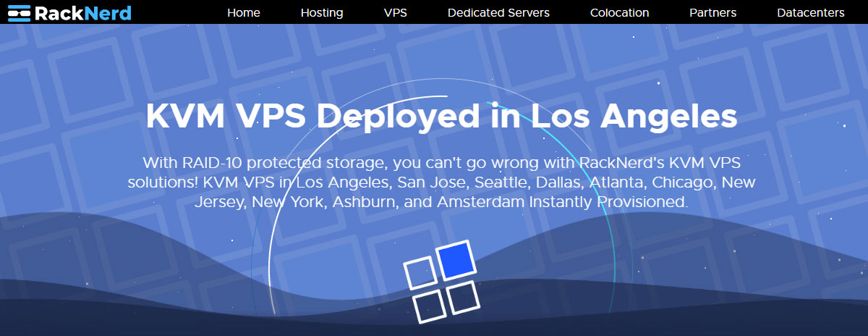Go to the Home page
Image resolution: width=868 pixels, height=336 pixels.
244,12
